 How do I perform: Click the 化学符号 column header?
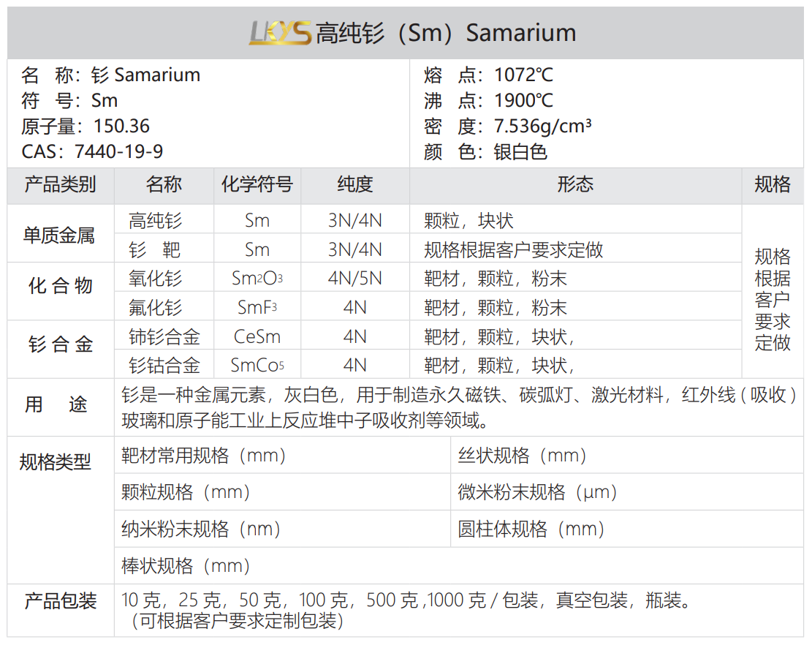(x=257, y=184)
